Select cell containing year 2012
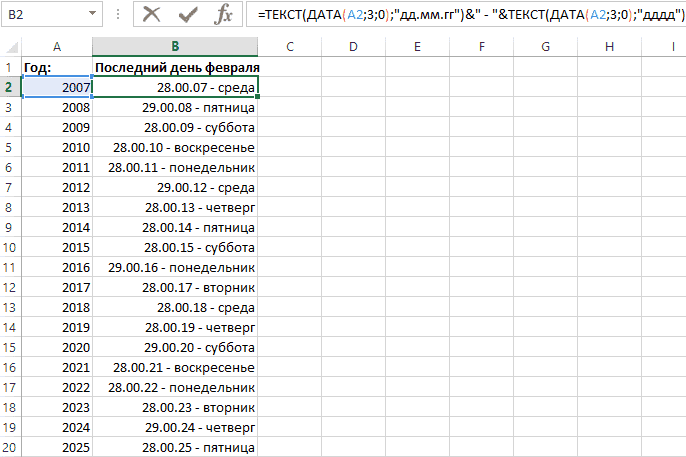Screen dimensions: 686x457 click(57, 187)
